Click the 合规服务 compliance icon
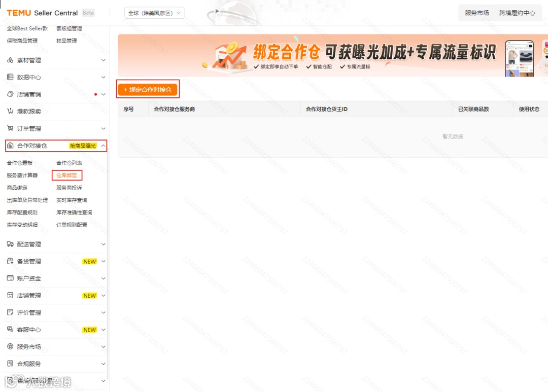The image size is (548, 392). coord(9,363)
